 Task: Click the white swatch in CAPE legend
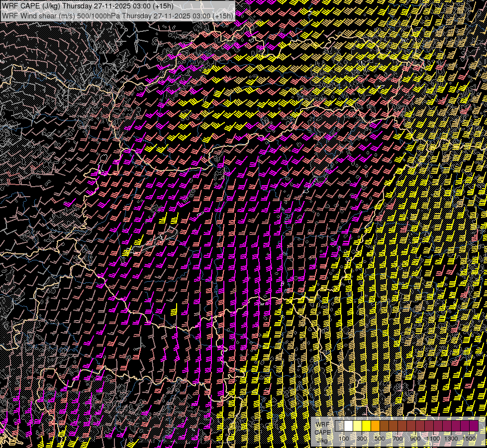348,426
